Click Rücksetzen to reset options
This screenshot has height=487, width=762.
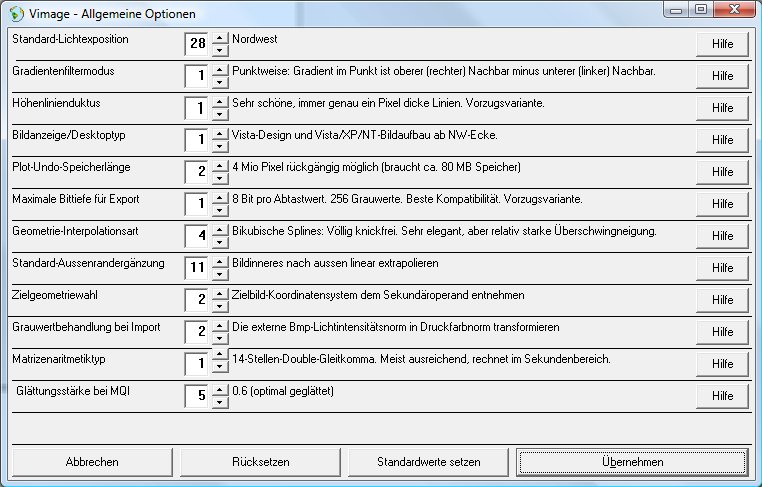pos(260,462)
